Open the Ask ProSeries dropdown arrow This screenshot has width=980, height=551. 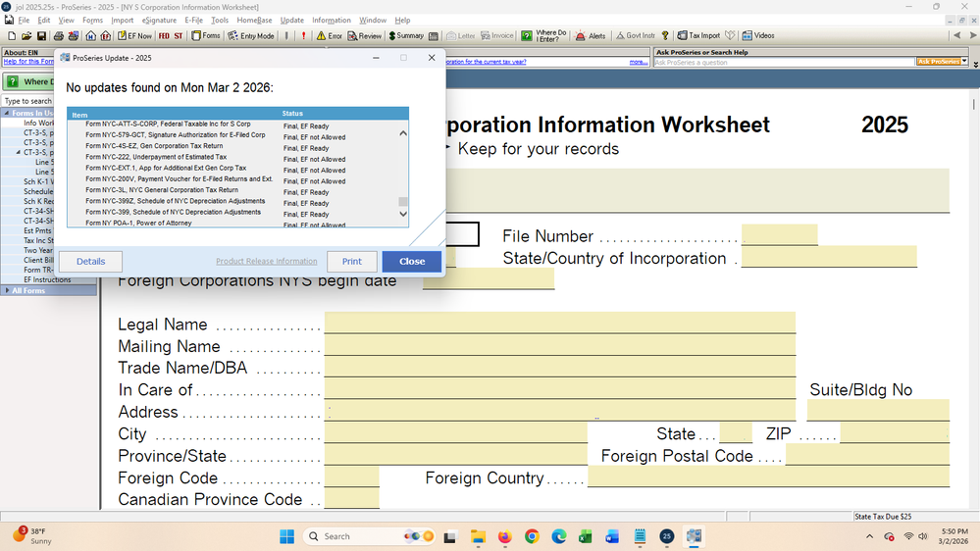[x=964, y=62]
